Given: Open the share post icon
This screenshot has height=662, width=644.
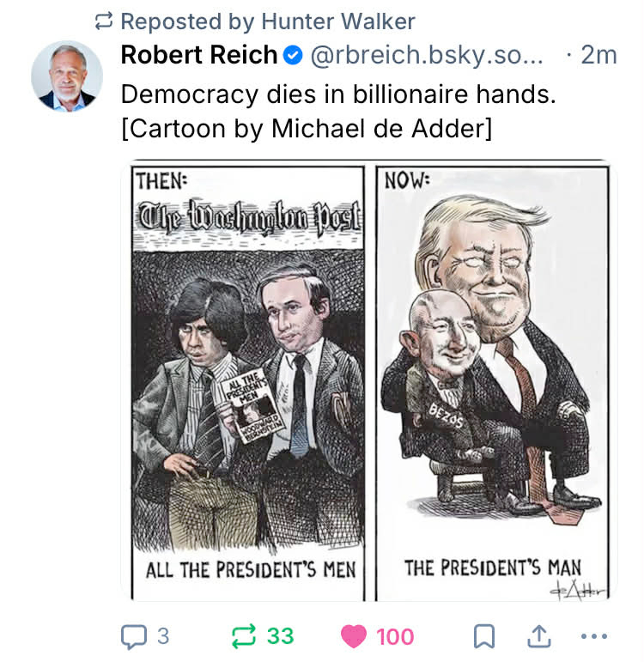Looking at the screenshot, I should click(x=538, y=636).
